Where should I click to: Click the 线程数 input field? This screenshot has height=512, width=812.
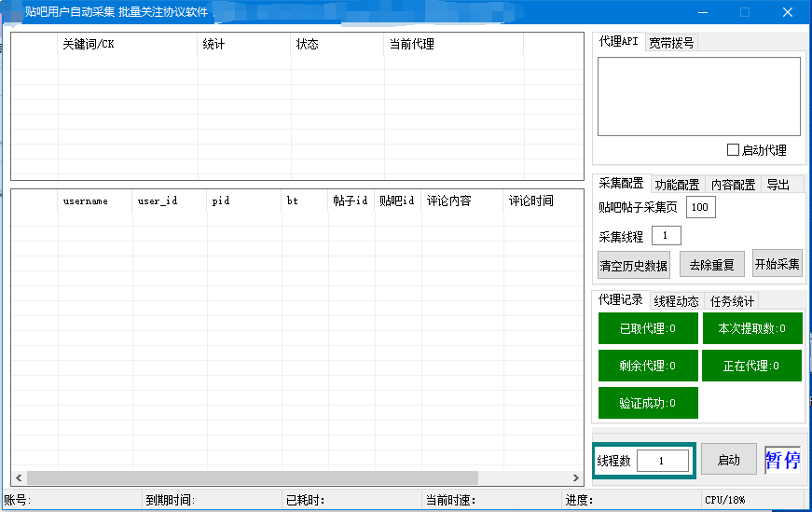click(662, 461)
